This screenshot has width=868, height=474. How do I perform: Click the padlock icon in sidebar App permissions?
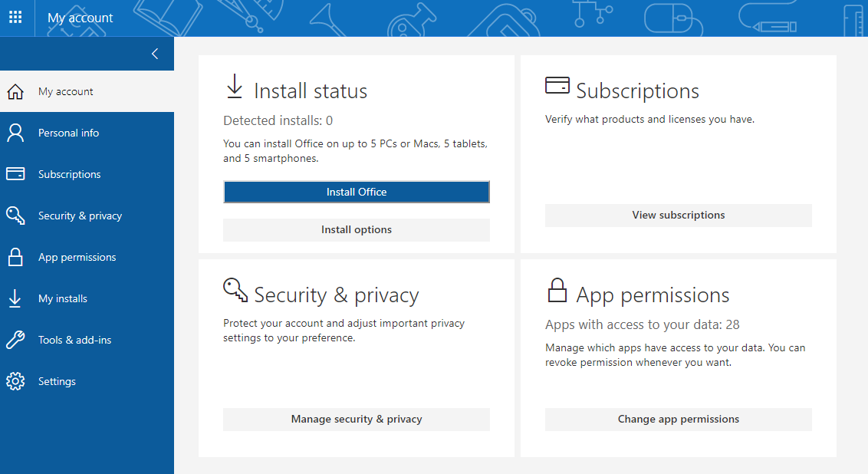point(15,257)
